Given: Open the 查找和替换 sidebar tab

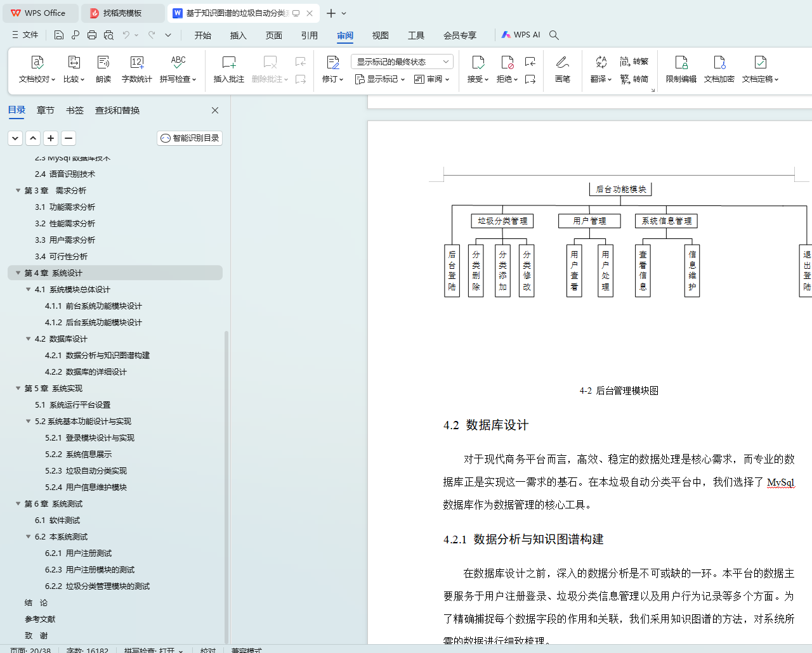Looking at the screenshot, I should pos(117,110).
